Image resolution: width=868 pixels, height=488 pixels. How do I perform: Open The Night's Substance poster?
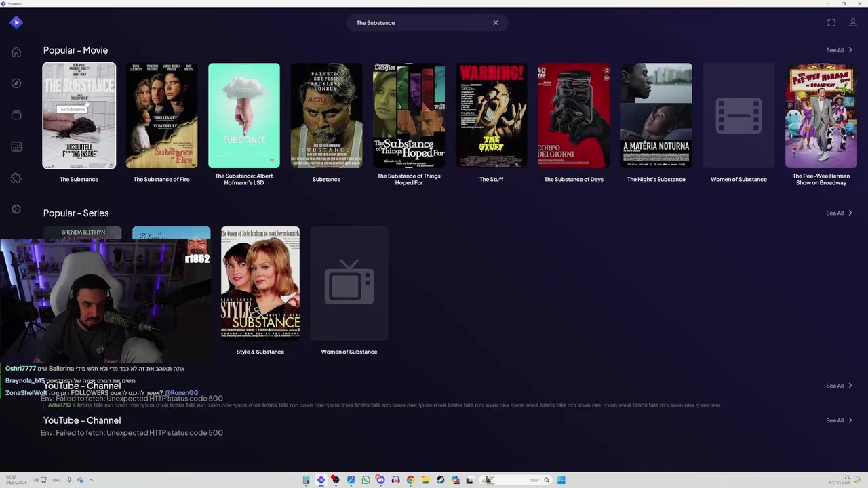[x=656, y=116]
